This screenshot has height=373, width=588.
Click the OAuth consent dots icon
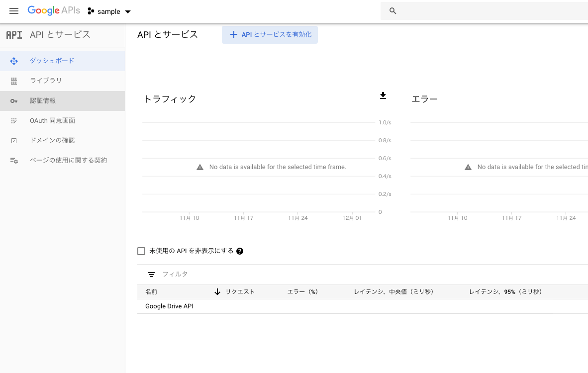pos(14,121)
